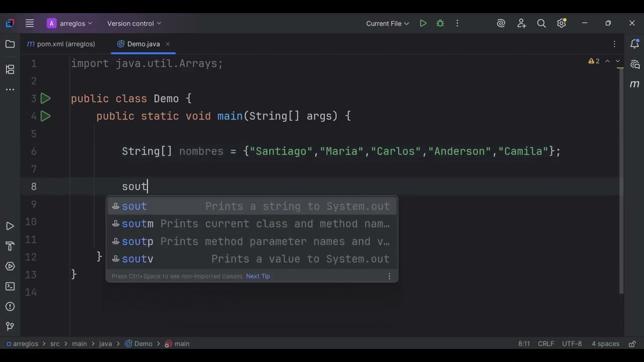Run main method from gutter line 4

(45, 116)
